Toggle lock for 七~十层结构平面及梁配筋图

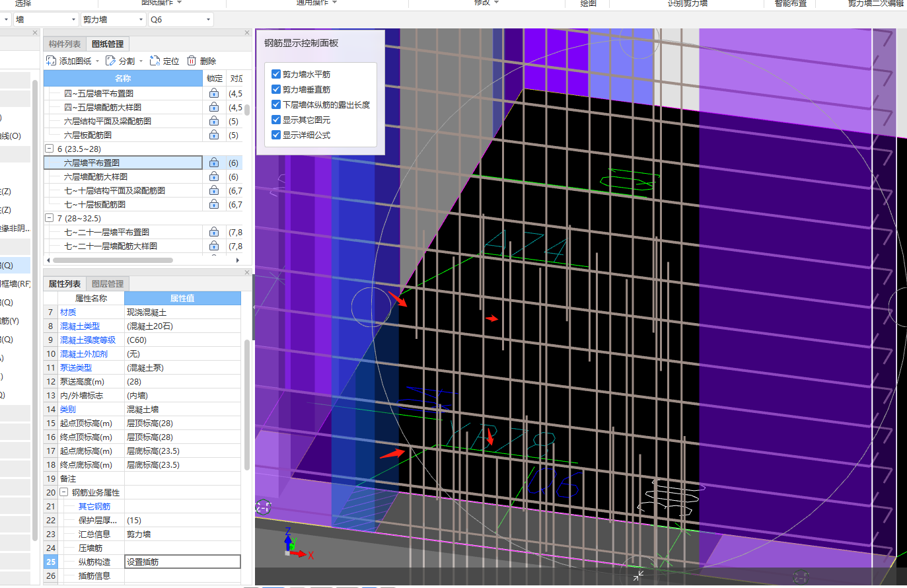point(214,190)
